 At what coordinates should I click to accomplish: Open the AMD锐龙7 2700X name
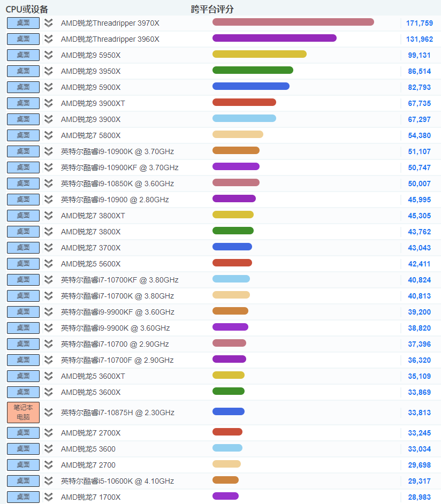coord(90,433)
